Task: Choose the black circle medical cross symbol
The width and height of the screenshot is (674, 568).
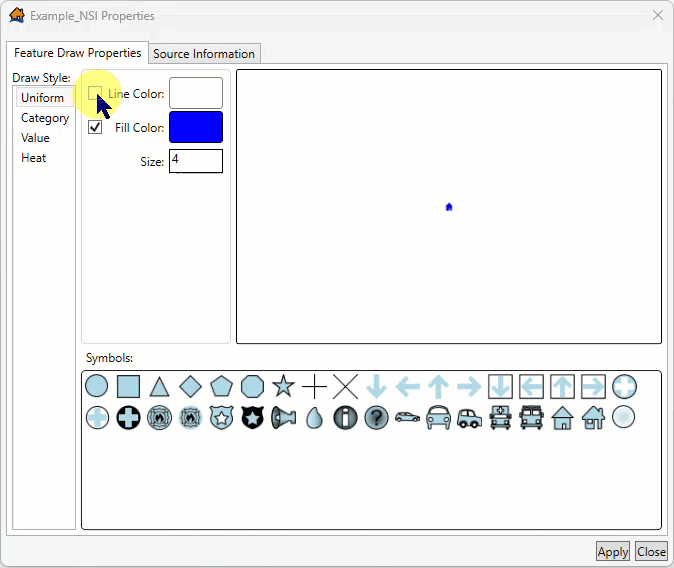Action: (128, 418)
